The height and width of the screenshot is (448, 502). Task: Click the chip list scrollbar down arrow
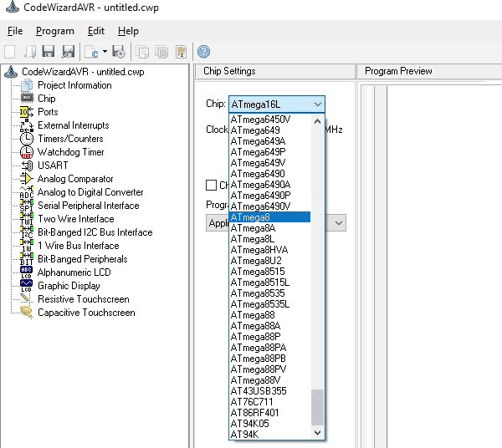pos(317,434)
